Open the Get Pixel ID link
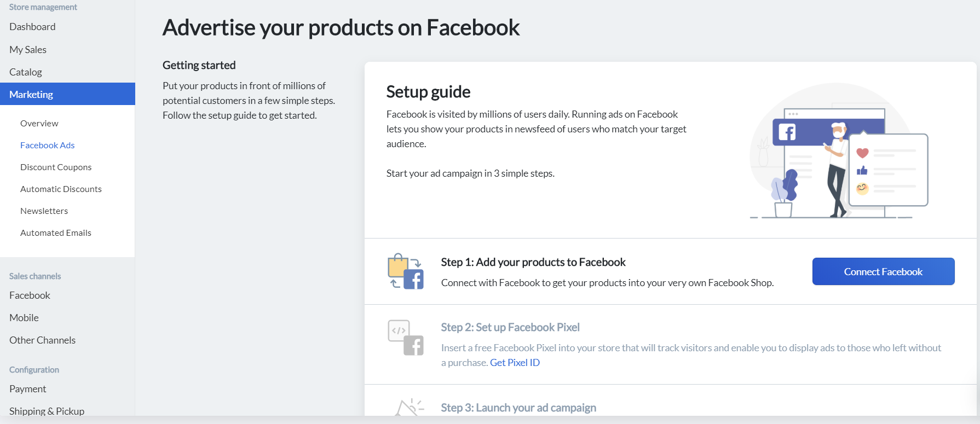The height and width of the screenshot is (424, 980). click(x=515, y=363)
